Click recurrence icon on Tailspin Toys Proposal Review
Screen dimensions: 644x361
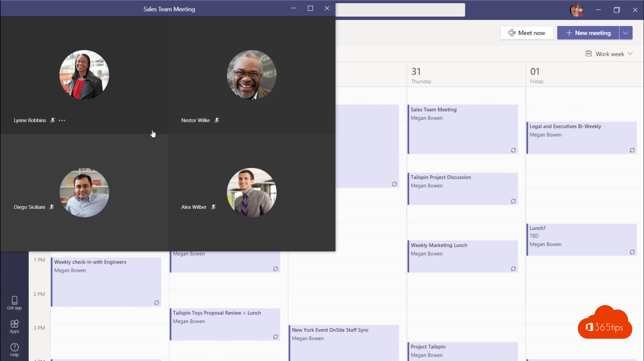pyautogui.click(x=275, y=337)
